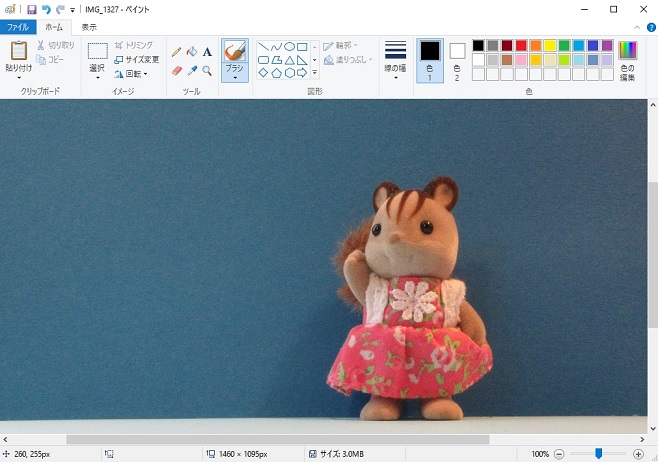Image resolution: width=658 pixels, height=462 pixels.
Task: Open the line width (線の幅) dropdown
Action: pos(395,60)
